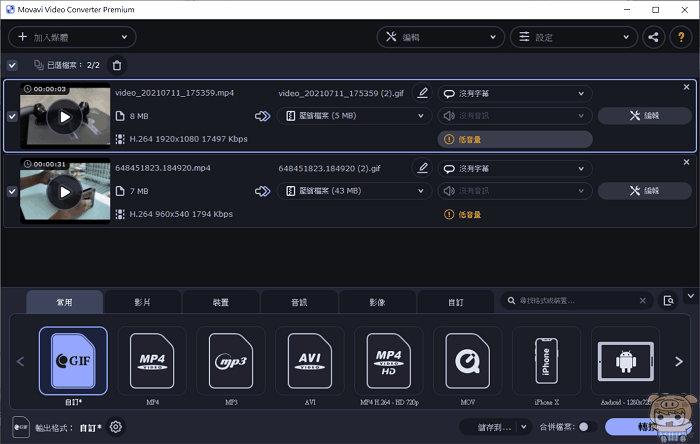Toggle the merge files switch
700x444 pixels.
pos(587,427)
